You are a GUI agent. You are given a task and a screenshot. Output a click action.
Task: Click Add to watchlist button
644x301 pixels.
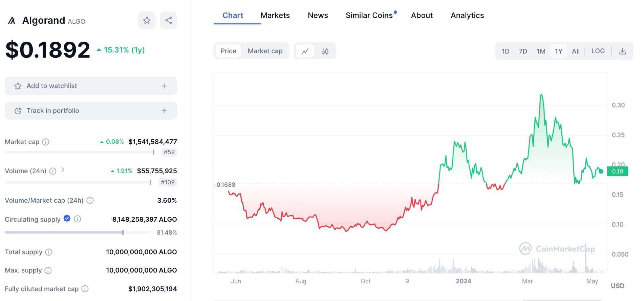pos(52,86)
